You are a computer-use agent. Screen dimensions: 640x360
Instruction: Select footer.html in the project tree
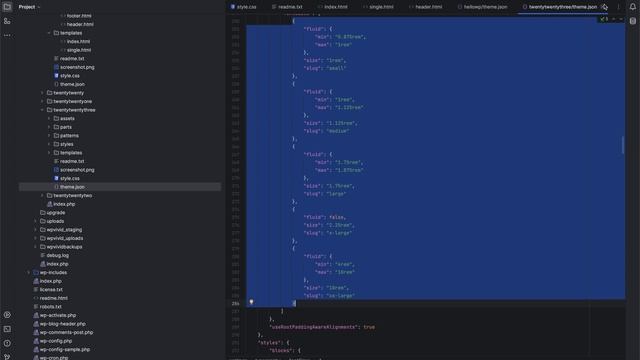point(79,16)
